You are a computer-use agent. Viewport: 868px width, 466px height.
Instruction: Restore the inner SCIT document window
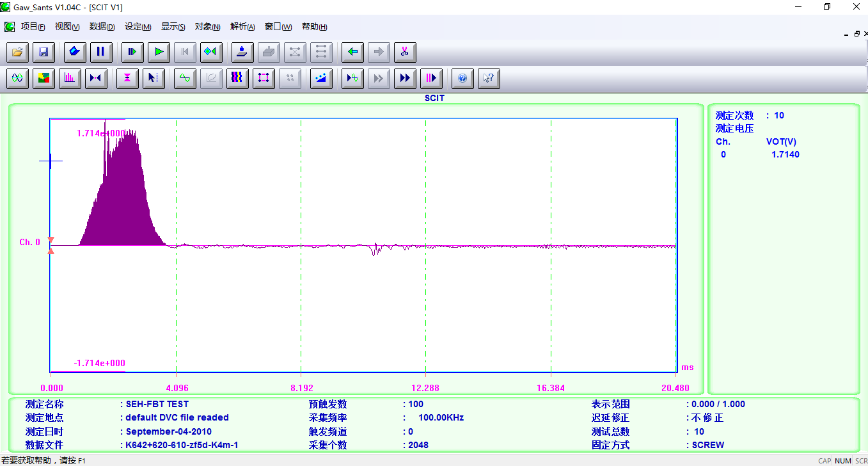tap(857, 34)
